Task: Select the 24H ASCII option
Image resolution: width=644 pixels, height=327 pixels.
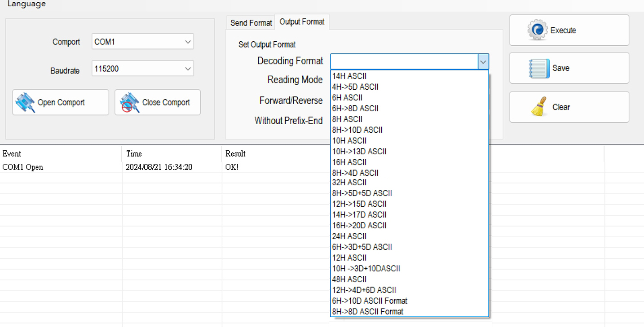Action: 410,236
